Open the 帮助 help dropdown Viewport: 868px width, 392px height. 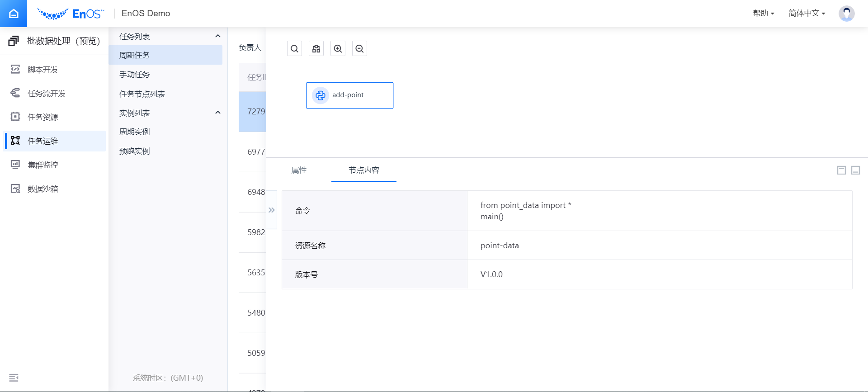[763, 14]
